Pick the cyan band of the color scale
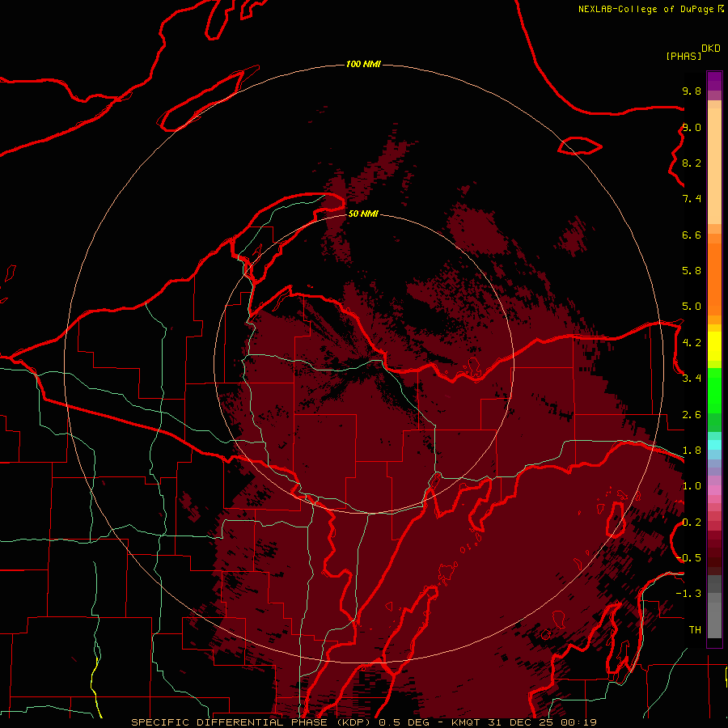 click(x=714, y=445)
